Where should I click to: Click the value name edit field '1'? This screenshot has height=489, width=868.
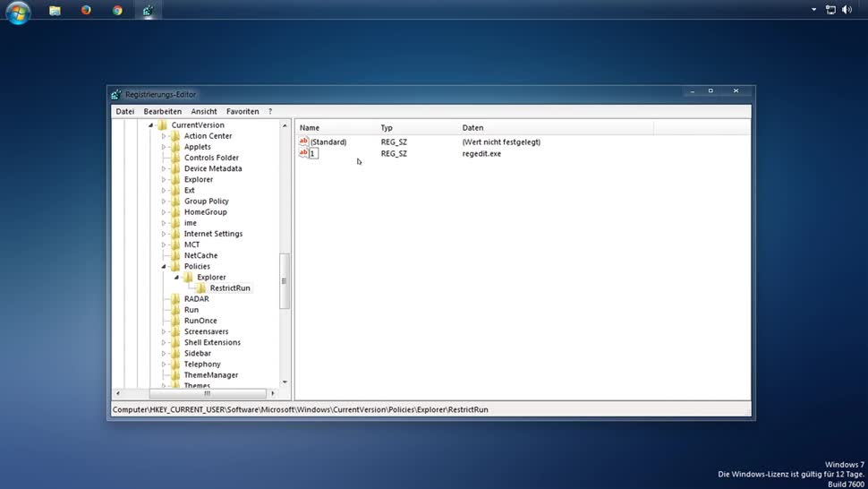point(313,153)
